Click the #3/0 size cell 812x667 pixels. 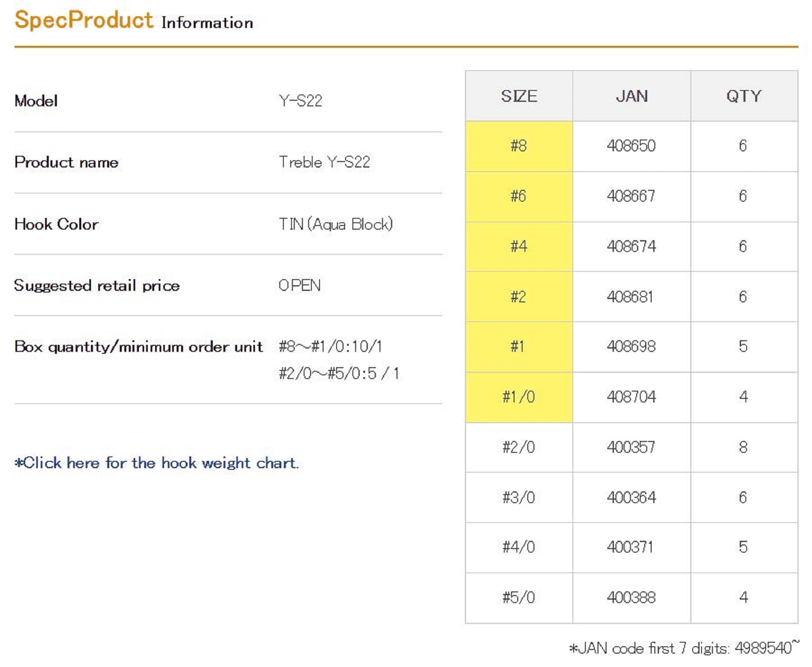click(x=518, y=497)
